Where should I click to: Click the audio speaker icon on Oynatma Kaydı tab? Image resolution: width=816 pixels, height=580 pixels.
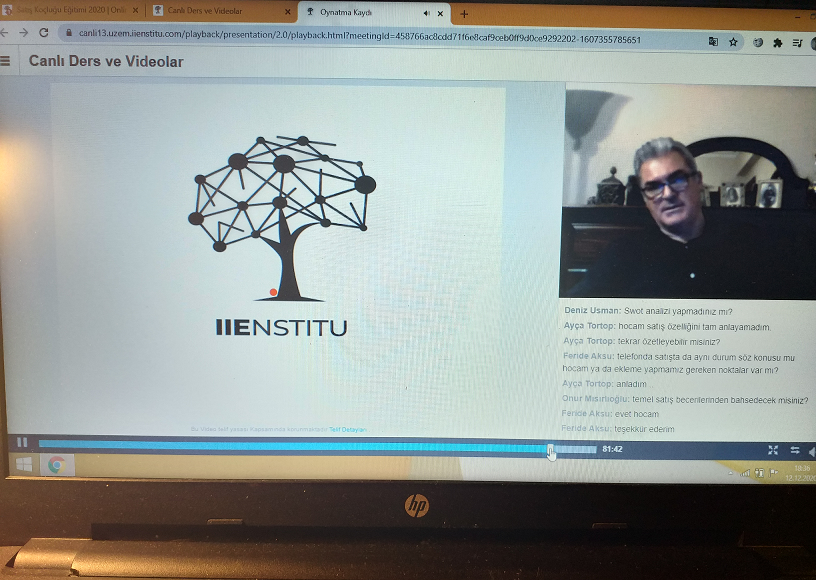pyautogui.click(x=427, y=14)
